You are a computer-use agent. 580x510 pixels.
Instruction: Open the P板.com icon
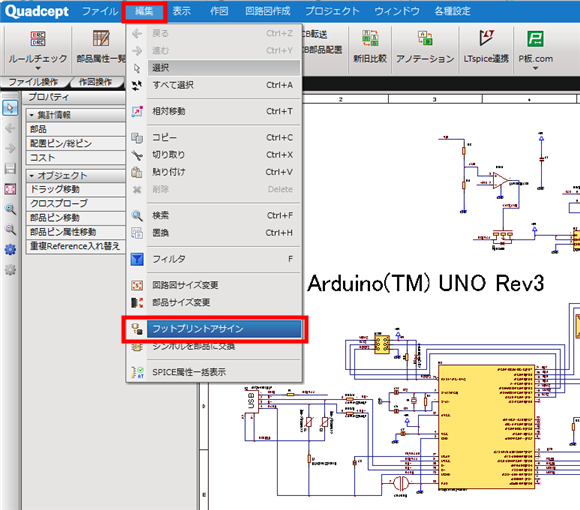[x=535, y=38]
